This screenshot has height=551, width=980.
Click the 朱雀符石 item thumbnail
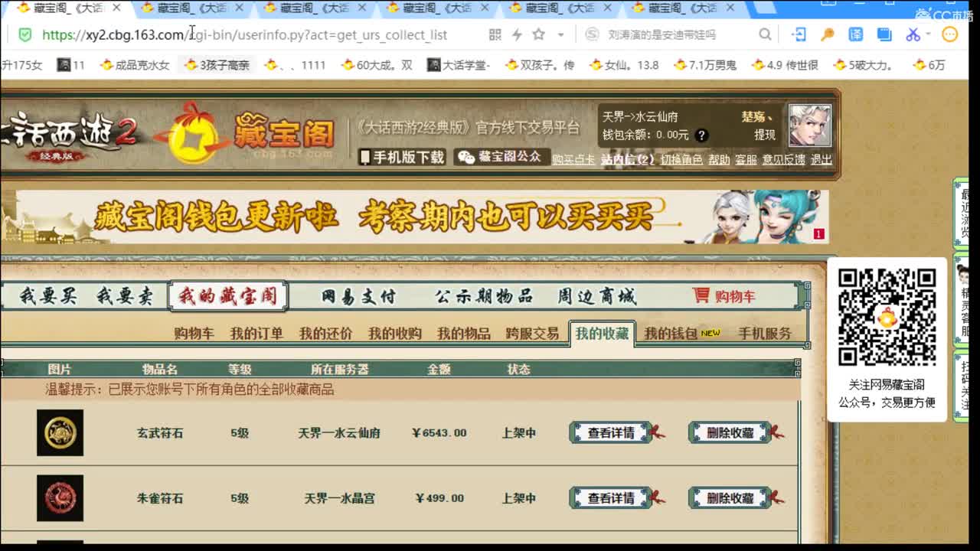coord(60,498)
